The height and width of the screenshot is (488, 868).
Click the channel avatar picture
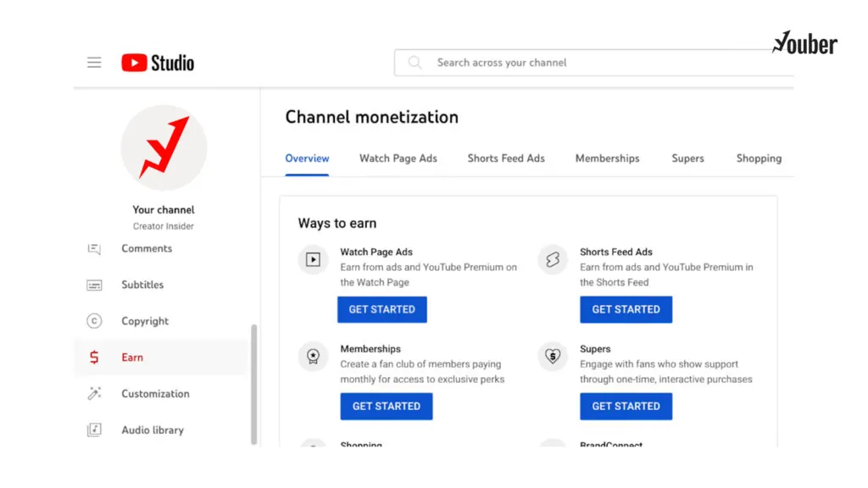[164, 147]
